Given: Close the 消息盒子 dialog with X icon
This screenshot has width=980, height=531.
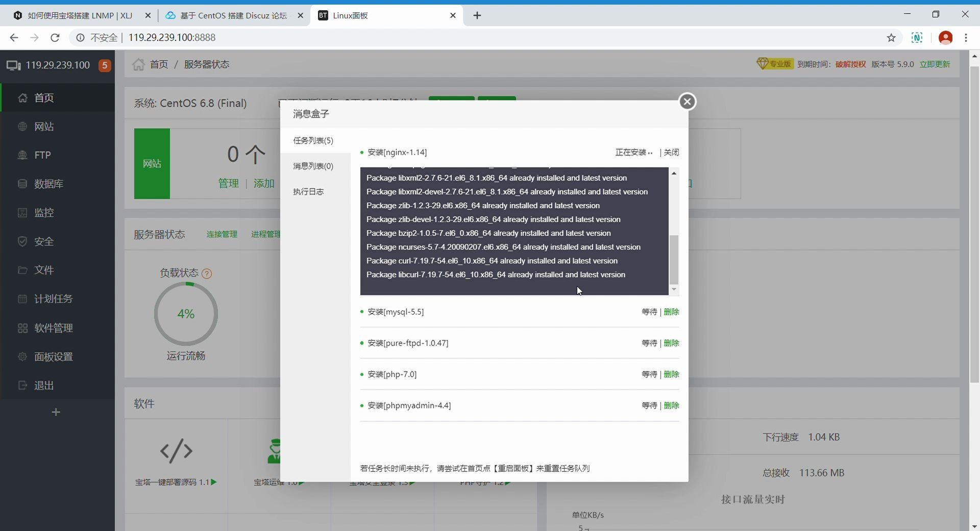Looking at the screenshot, I should click(x=688, y=102).
